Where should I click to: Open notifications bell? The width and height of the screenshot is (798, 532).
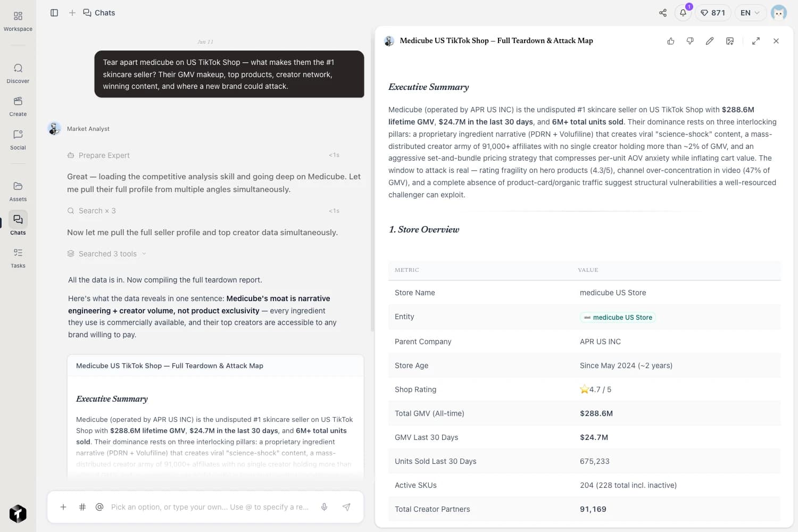coord(683,13)
